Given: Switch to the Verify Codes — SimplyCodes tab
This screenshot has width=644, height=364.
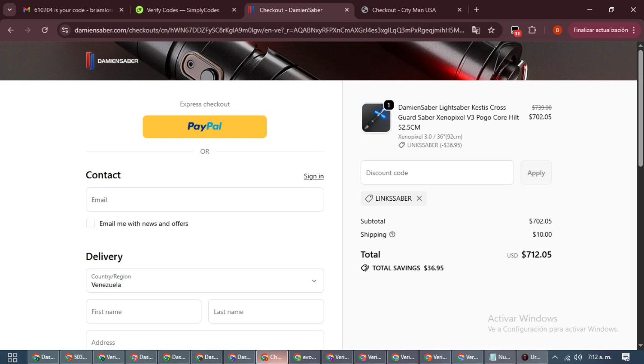Looking at the screenshot, I should [183, 9].
